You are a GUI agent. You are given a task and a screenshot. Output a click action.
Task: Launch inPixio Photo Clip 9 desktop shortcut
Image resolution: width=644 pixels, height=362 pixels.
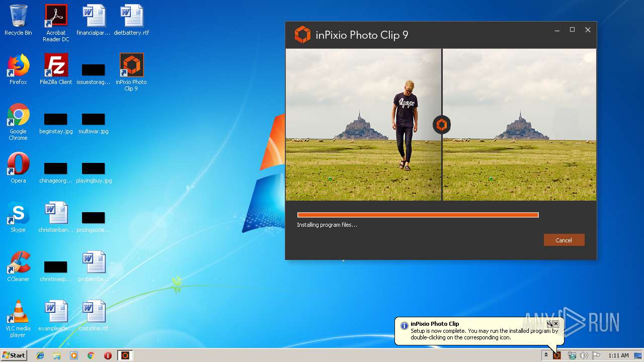point(131,72)
